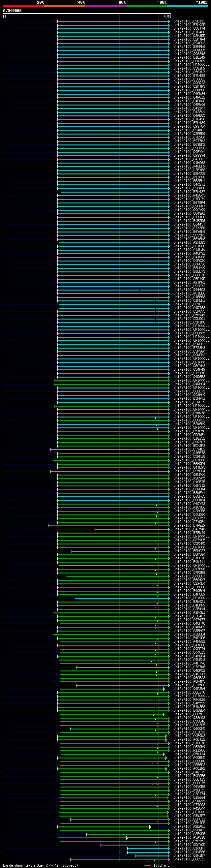Select the UniRef100_Q9ARI2 label
This screenshot has height=868, width=211.
[x=190, y=83]
